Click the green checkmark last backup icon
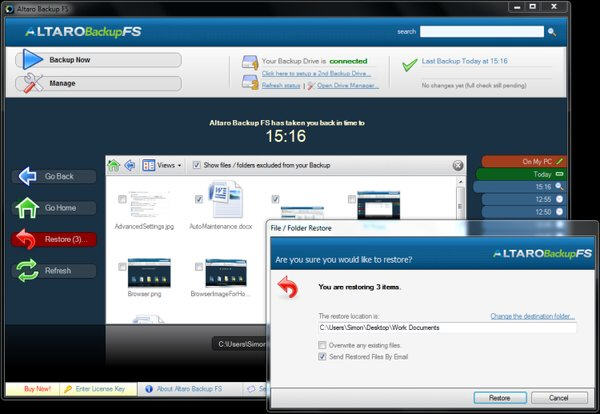 (409, 65)
